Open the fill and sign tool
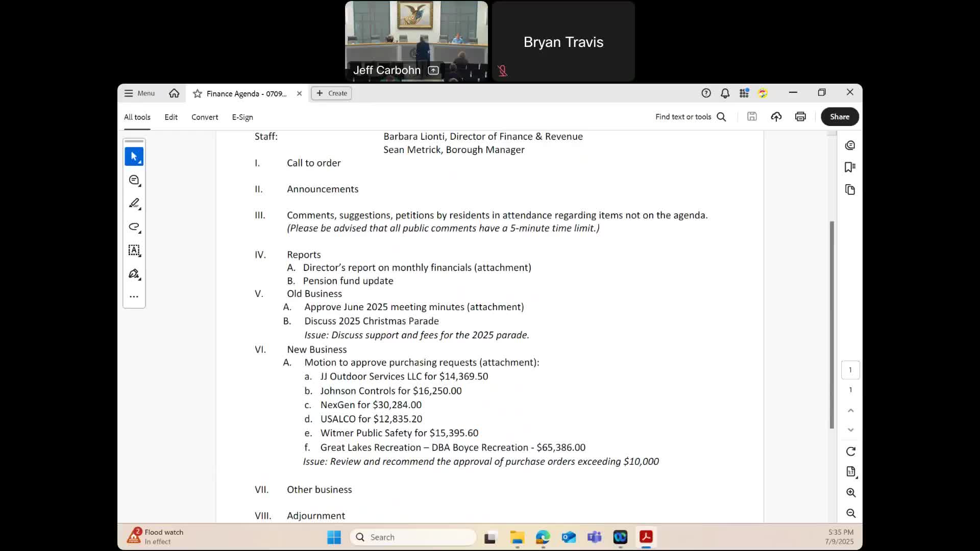The image size is (980, 551). [134, 274]
